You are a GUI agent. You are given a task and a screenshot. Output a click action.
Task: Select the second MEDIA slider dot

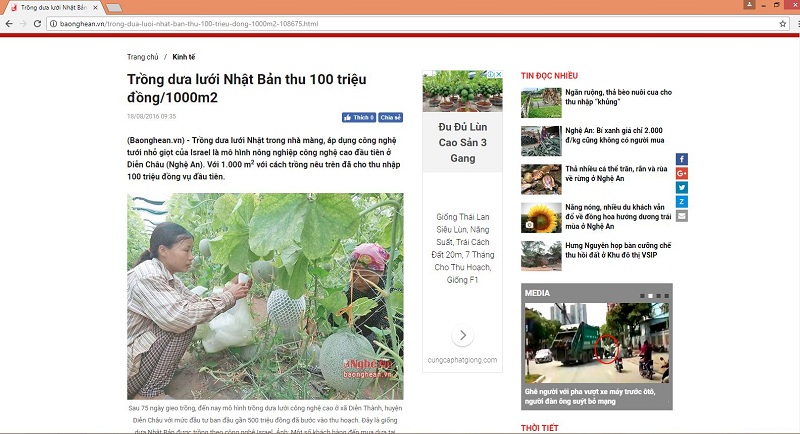pos(651,296)
